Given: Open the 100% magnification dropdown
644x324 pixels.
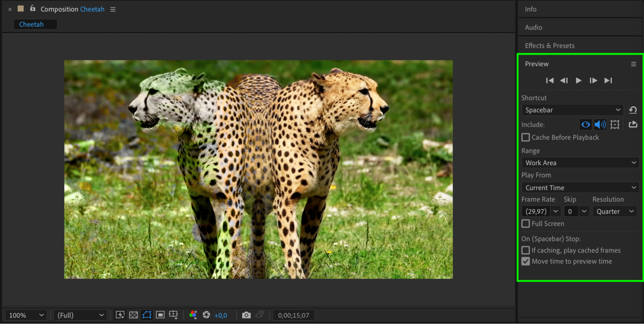Looking at the screenshot, I should click(x=26, y=315).
